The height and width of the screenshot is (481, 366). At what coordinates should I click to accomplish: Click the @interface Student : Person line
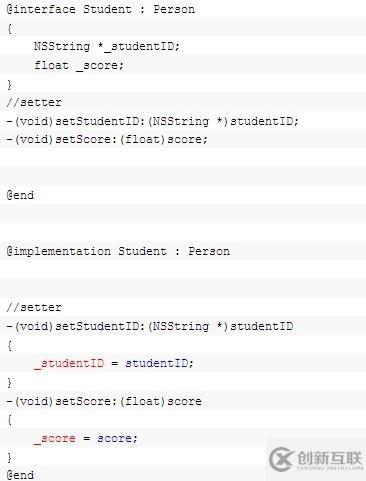(101, 9)
